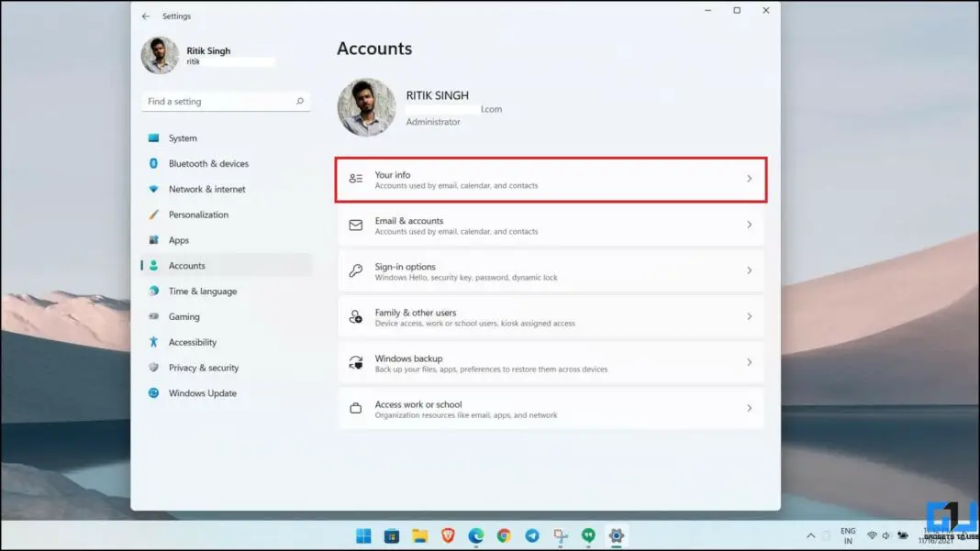Open File Explorer from the taskbar
Viewport: 980px width, 551px height.
418,536
